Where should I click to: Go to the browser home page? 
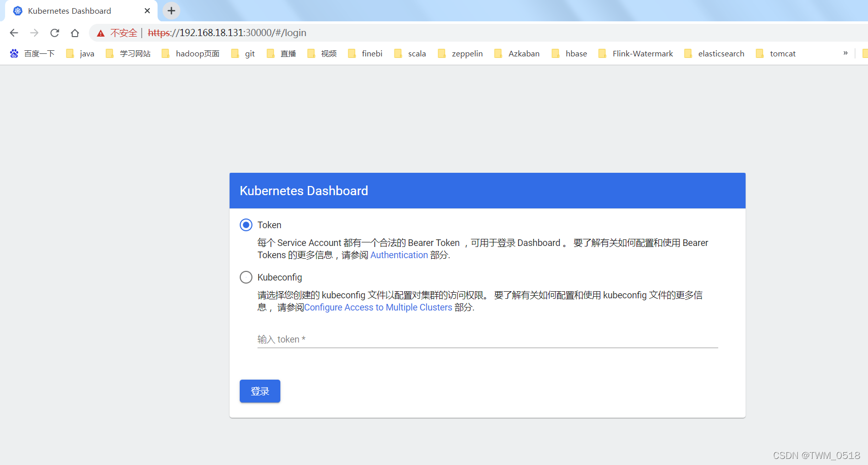coord(75,33)
